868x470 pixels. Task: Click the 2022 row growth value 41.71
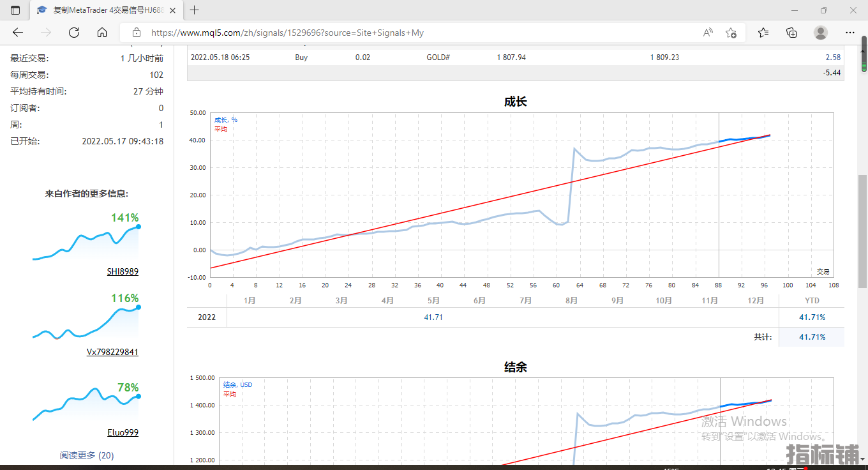coord(433,317)
